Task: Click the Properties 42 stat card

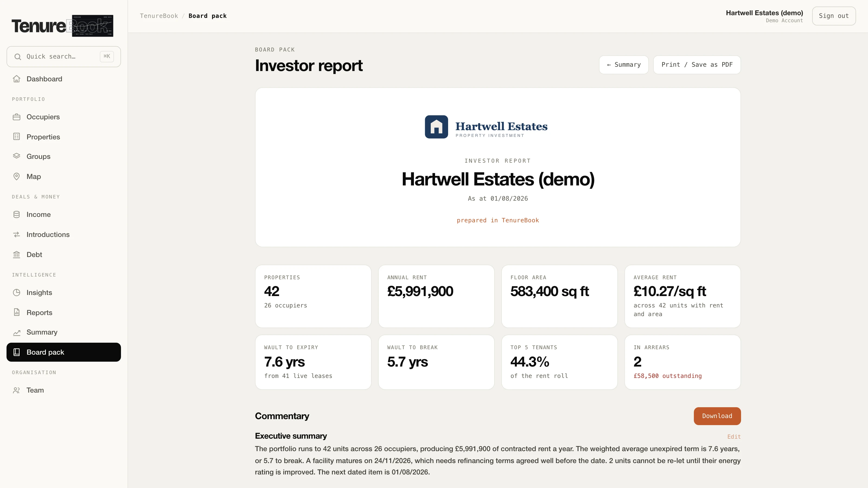Action: click(x=313, y=296)
